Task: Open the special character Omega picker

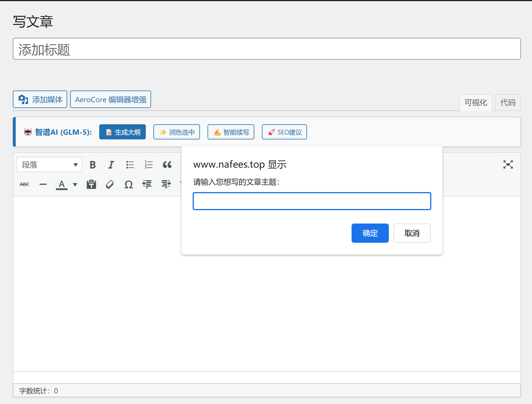Action: [128, 184]
